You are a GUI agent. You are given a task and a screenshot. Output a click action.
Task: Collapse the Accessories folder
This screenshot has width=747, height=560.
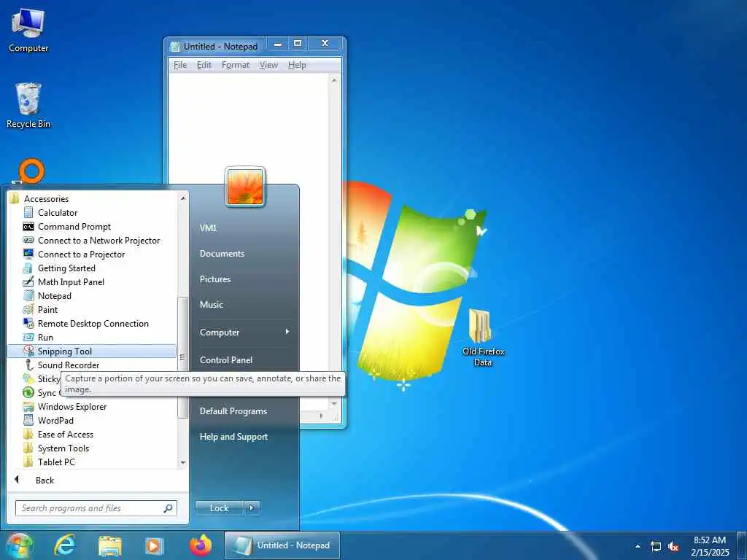tap(46, 199)
